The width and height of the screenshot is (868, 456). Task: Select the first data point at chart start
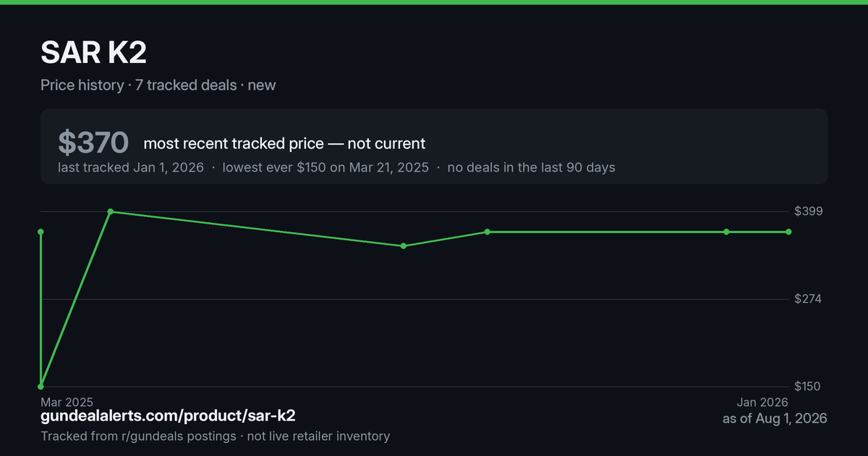tap(41, 232)
